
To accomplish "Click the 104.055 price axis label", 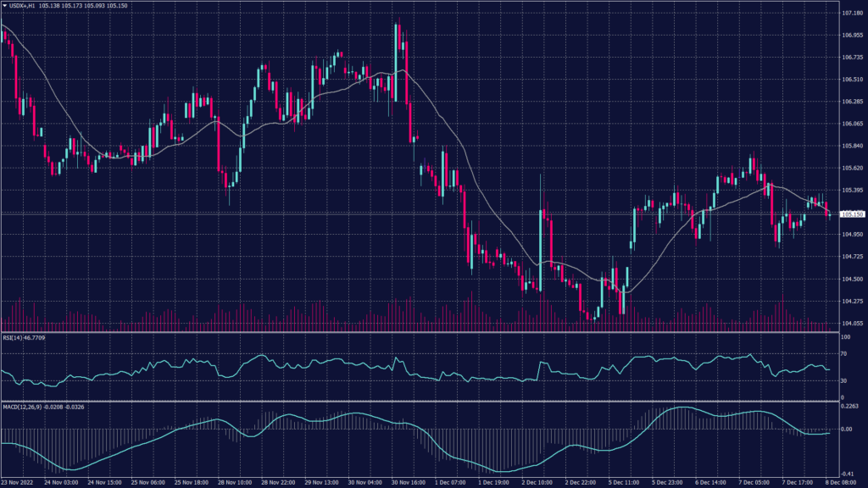I will pyautogui.click(x=852, y=323).
